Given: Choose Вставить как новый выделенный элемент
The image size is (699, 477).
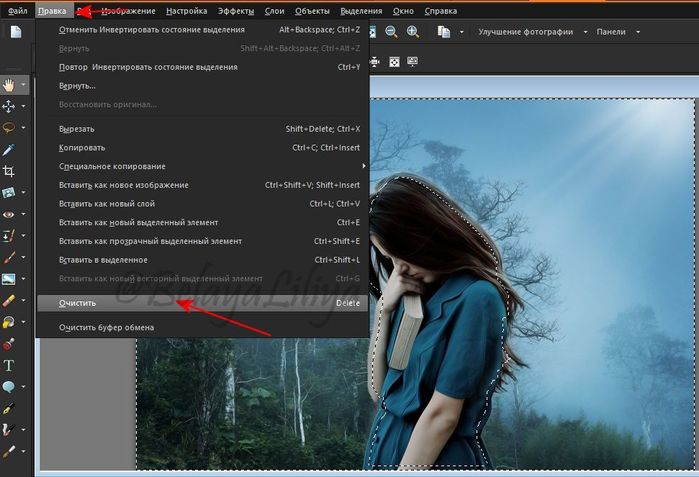Looking at the screenshot, I should 203,222.
